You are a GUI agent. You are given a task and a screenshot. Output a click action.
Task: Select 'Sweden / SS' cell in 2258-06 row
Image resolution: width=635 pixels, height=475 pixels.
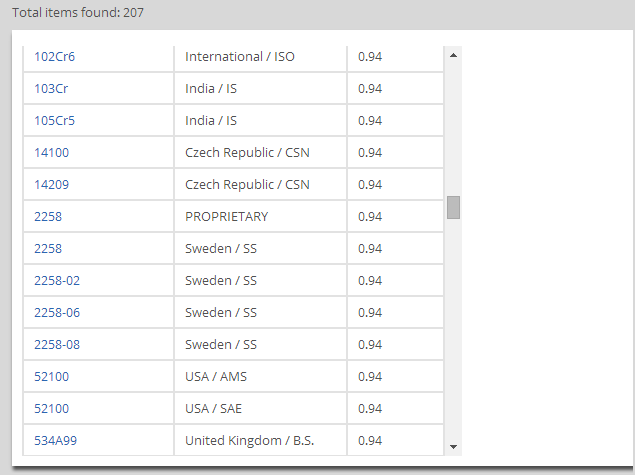pyautogui.click(x=260, y=313)
